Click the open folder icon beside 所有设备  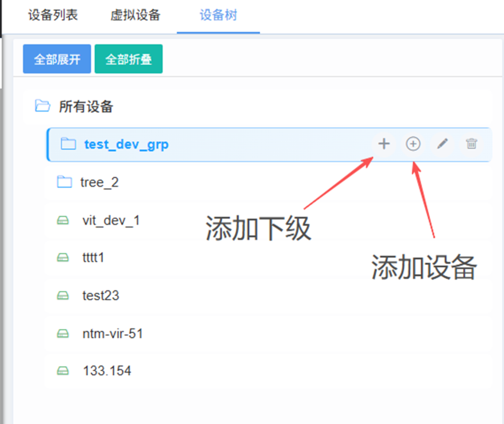[x=42, y=106]
